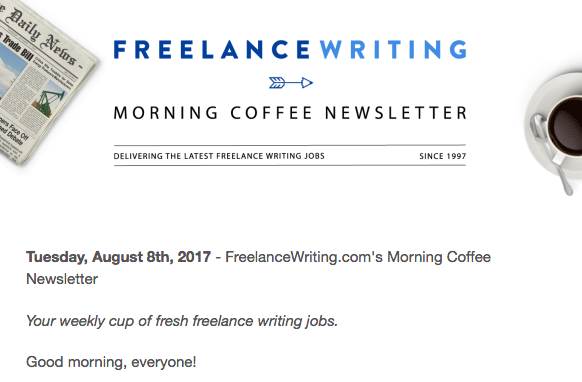Viewport: 582px width, 382px height.
Task: Click the Morning Coffee Newsletter heading
Action: point(290,113)
